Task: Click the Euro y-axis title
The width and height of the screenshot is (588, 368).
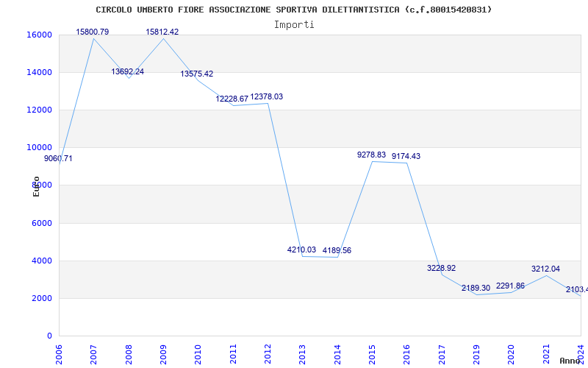Action: (36, 186)
